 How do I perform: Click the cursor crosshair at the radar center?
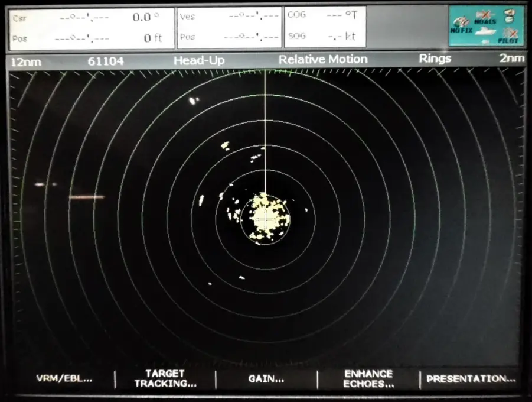click(265, 219)
